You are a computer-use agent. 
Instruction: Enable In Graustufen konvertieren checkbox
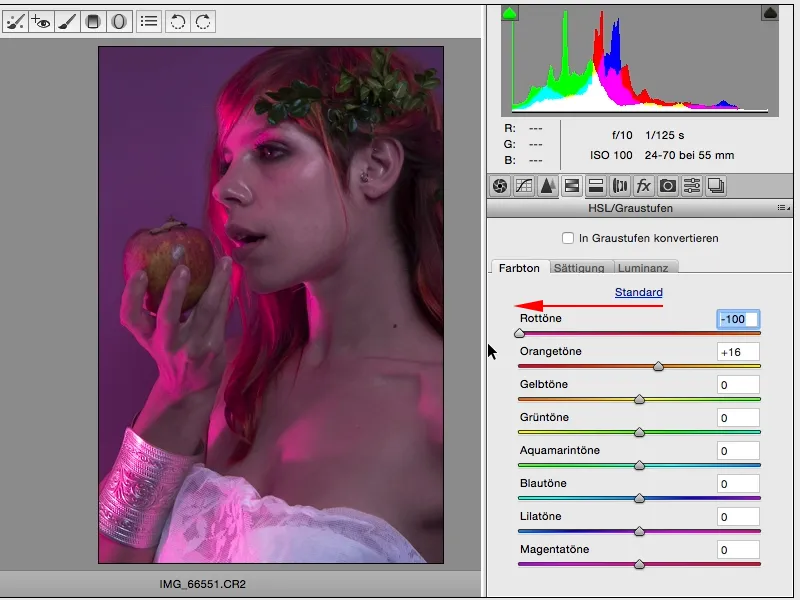567,238
